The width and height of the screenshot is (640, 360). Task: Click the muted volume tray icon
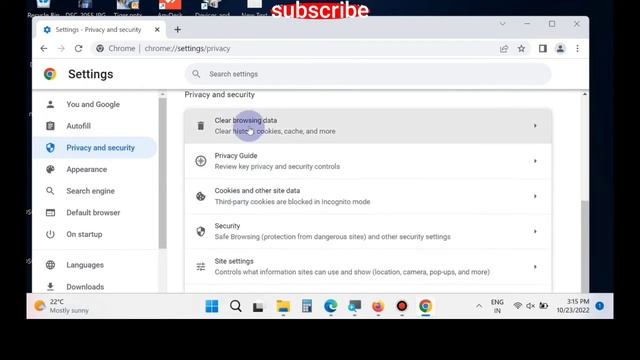[530, 306]
